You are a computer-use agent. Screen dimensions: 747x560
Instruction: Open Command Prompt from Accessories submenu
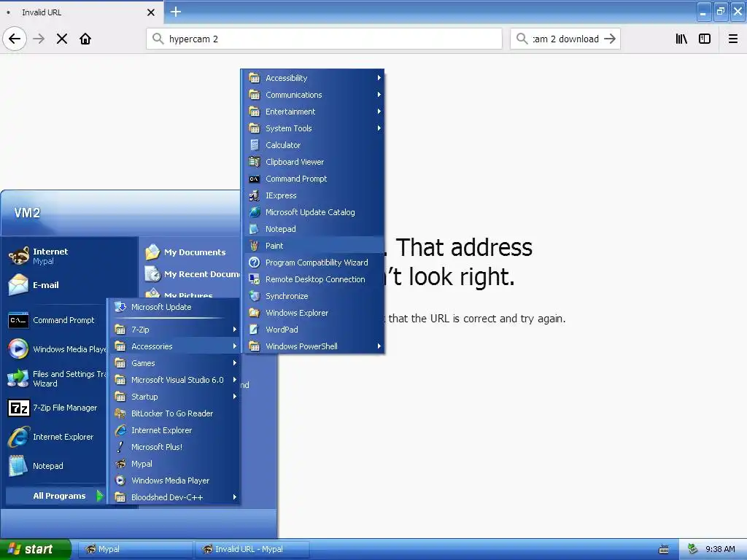[x=313, y=179]
